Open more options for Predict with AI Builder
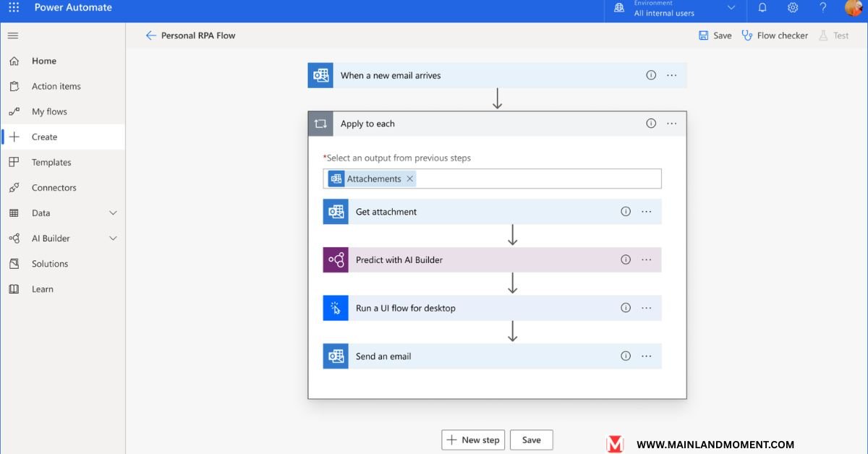The width and height of the screenshot is (868, 454). coord(647,260)
